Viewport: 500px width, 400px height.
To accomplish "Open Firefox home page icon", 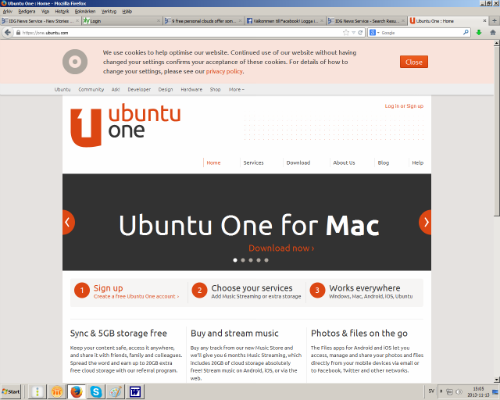I will tap(493, 32).
